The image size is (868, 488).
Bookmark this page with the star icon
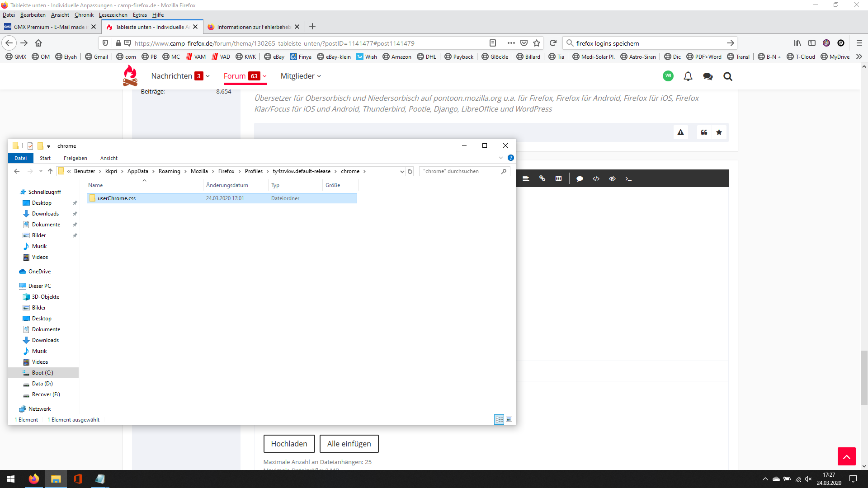point(537,43)
